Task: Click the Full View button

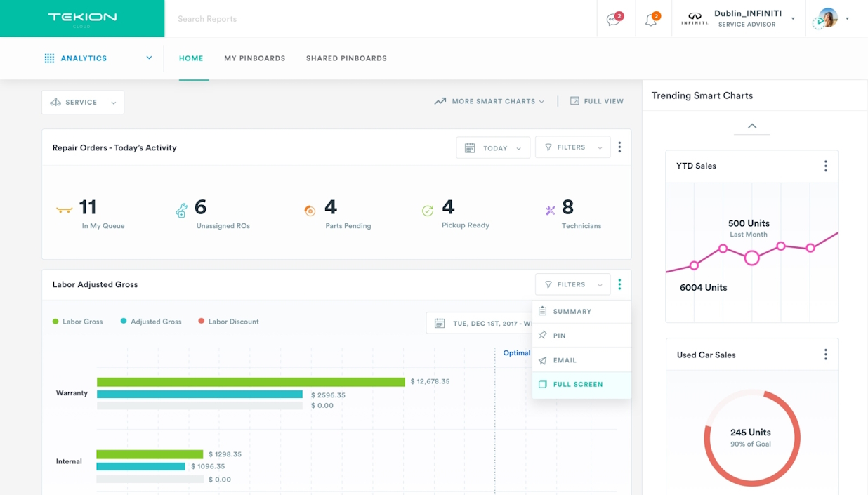Action: coord(596,101)
